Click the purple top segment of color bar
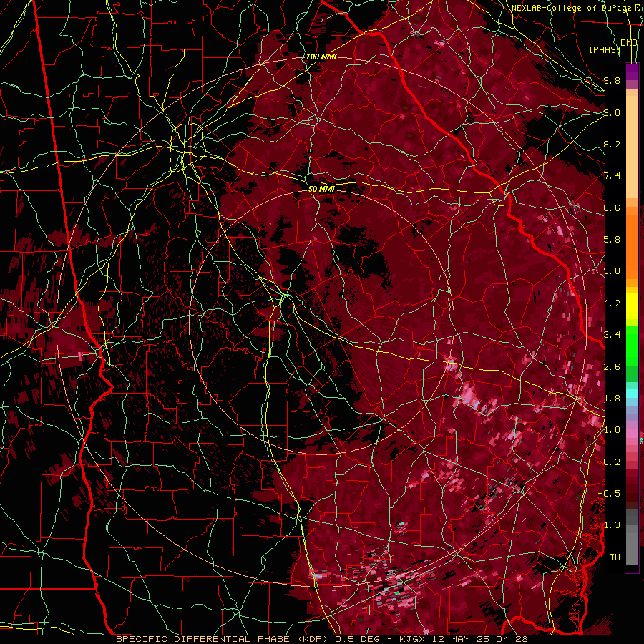The image size is (644, 644). click(632, 72)
